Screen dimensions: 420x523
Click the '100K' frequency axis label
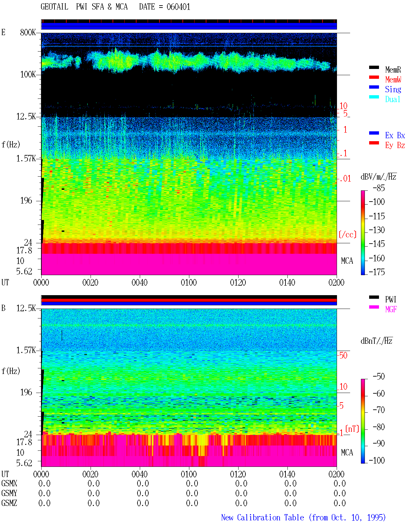pyautogui.click(x=28, y=75)
